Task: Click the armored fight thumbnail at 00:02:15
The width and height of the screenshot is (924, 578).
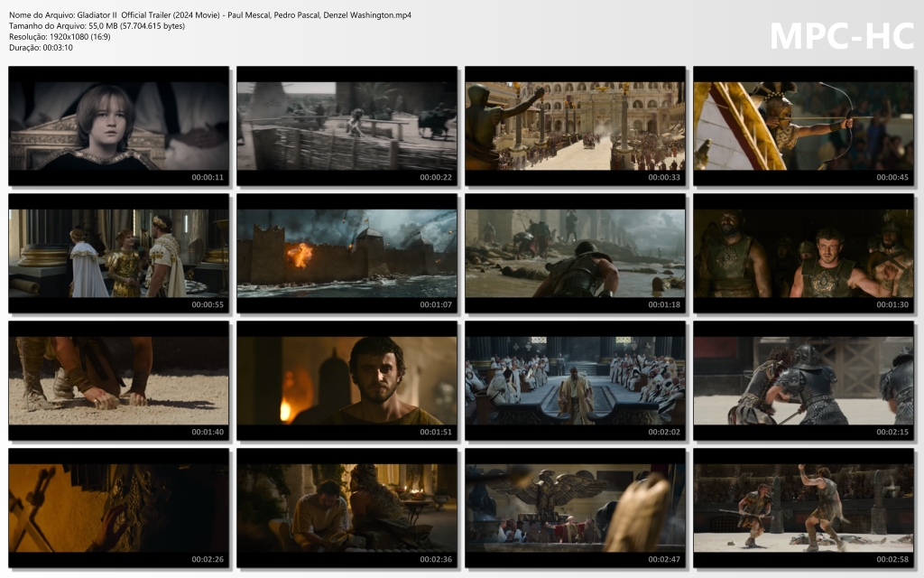Action: (x=804, y=380)
